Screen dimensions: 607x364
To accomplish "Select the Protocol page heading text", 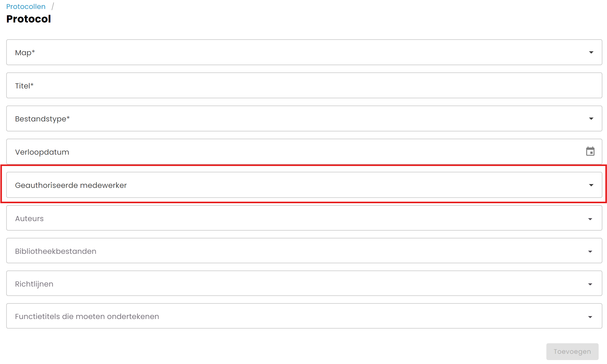I will point(29,19).
